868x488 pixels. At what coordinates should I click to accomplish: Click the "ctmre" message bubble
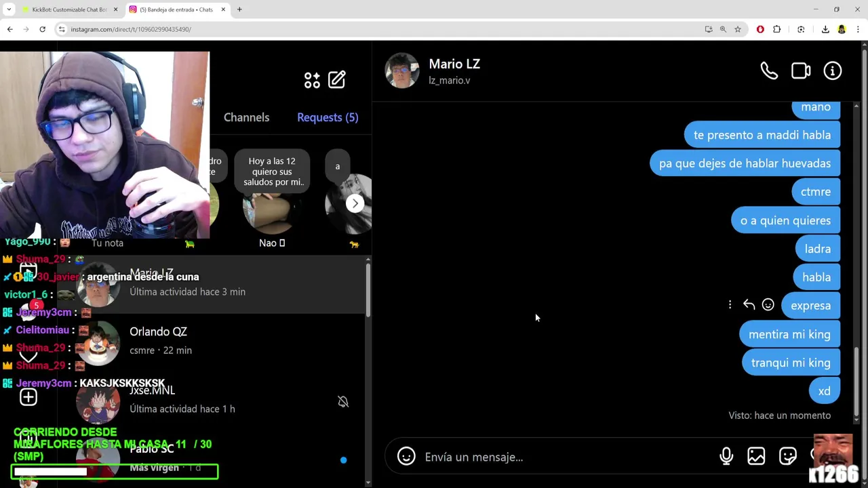pos(815,192)
